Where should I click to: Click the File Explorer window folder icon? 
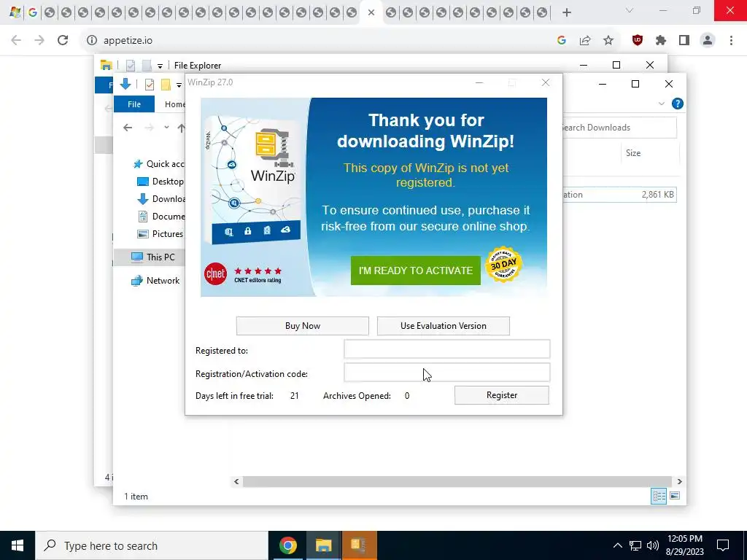(x=106, y=65)
